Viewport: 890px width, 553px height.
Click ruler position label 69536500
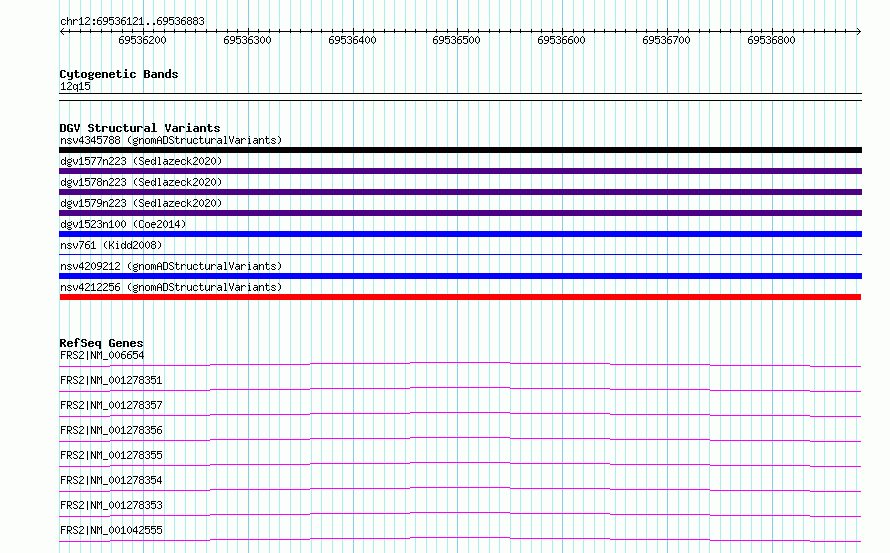click(456, 40)
